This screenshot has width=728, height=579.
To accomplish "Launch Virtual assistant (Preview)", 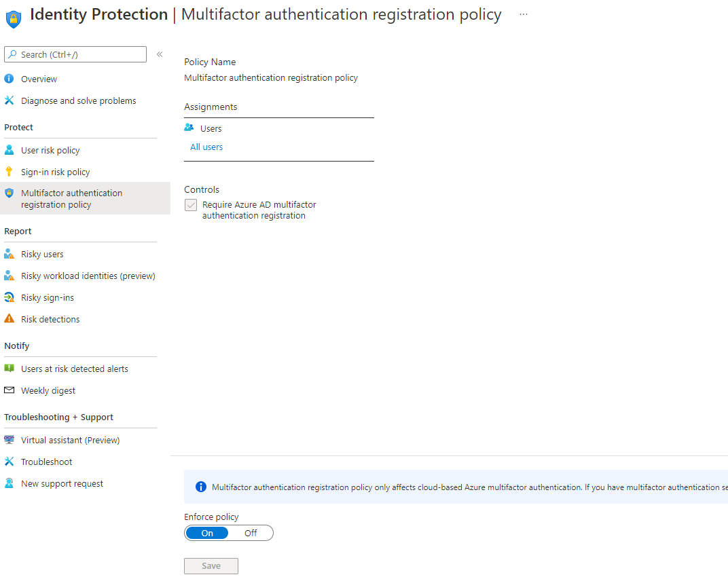I will [x=70, y=440].
